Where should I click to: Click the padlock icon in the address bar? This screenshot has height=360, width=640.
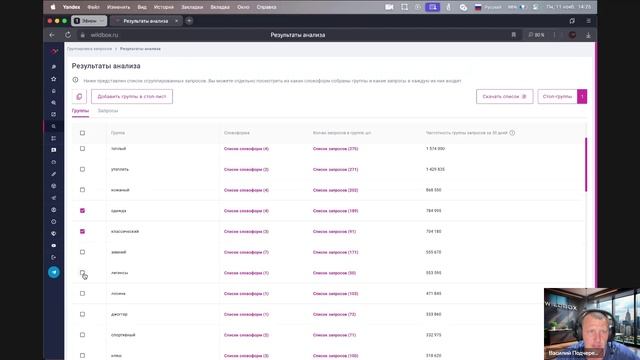point(83,35)
